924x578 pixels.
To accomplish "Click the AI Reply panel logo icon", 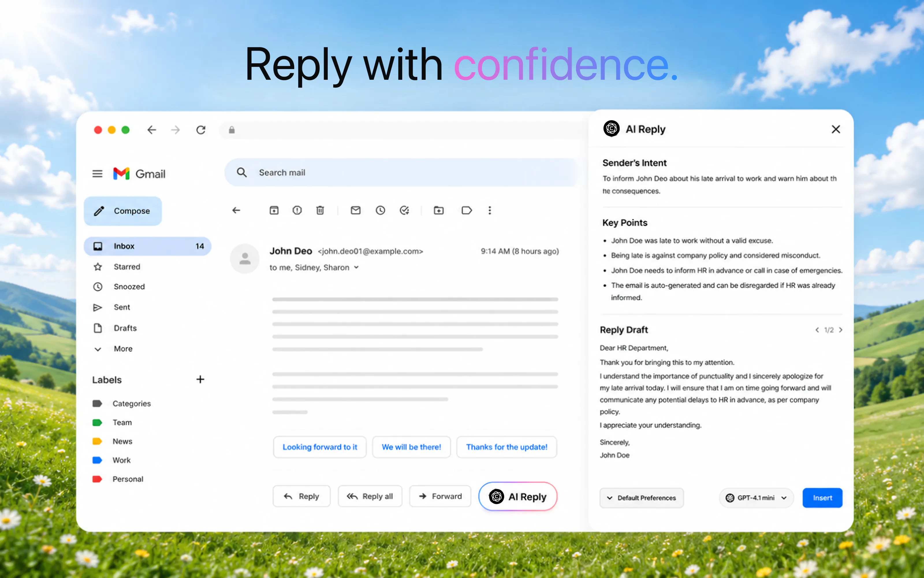I will [611, 128].
